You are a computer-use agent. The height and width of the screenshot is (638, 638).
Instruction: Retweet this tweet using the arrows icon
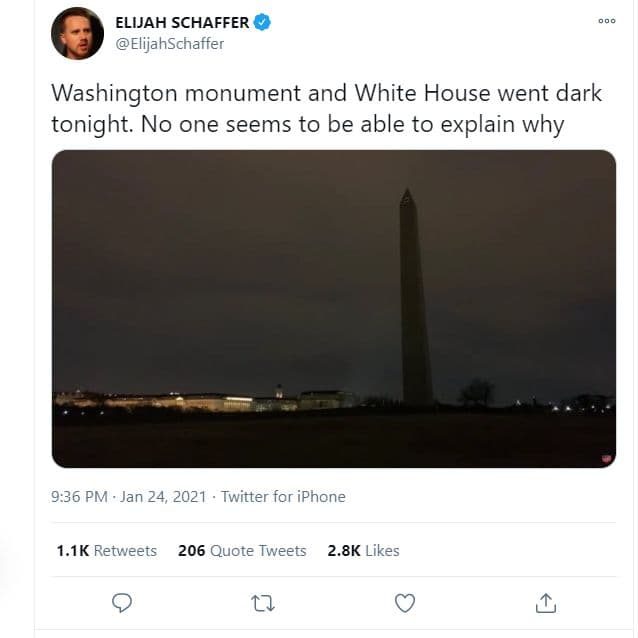coord(264,603)
